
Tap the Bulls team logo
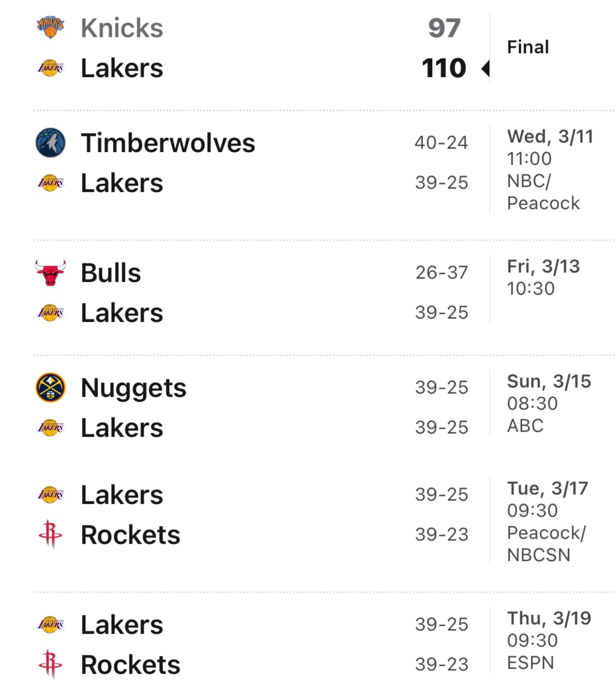click(50, 273)
